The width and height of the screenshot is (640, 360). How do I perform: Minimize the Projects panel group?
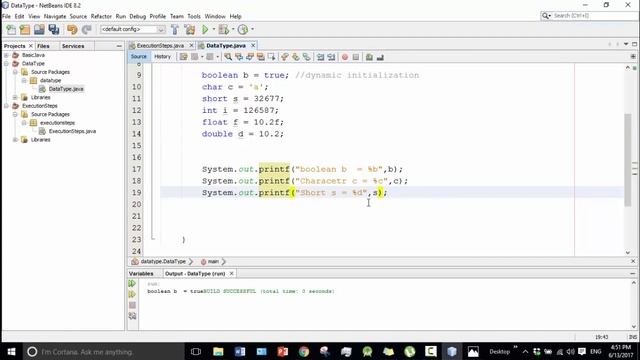(119, 46)
